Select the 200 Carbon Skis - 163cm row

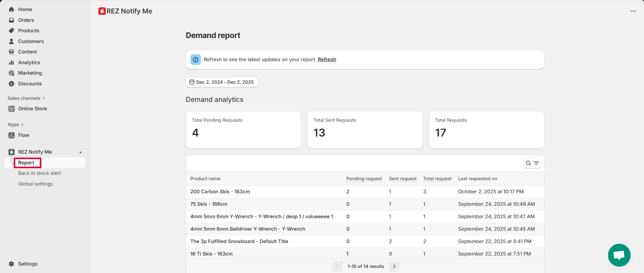tap(365, 192)
